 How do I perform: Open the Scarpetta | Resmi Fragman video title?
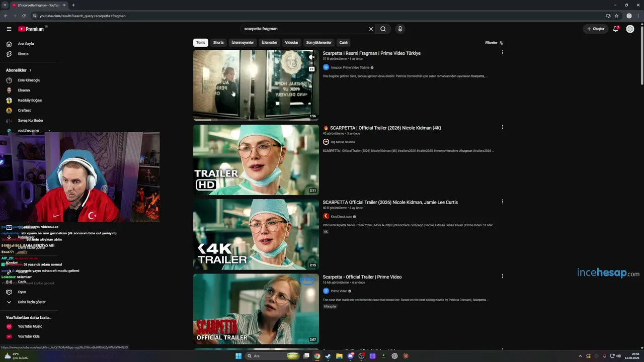tap(372, 53)
